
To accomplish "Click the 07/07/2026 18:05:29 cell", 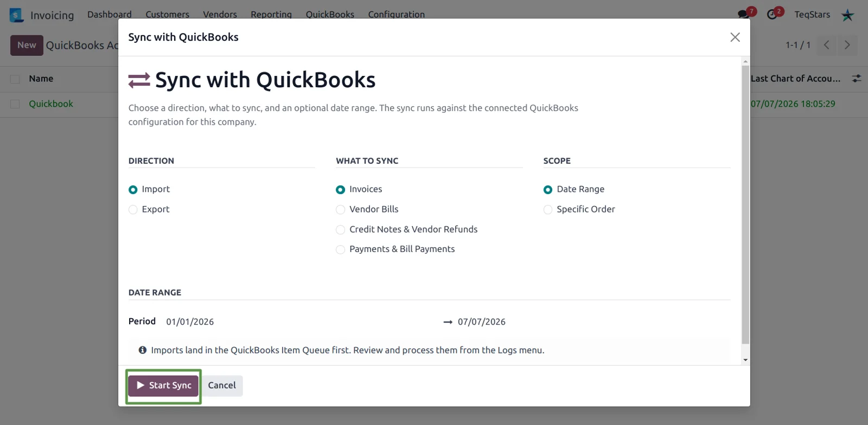I will click(x=793, y=104).
